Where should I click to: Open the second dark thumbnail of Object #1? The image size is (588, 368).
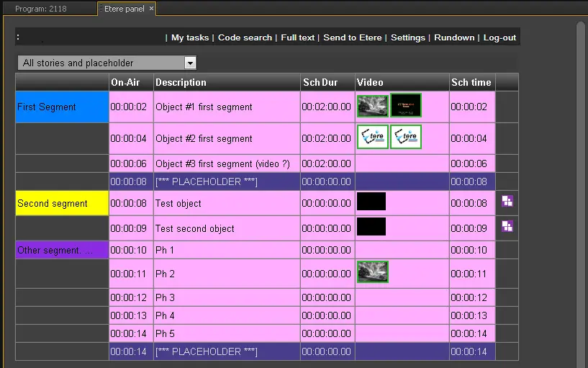pos(406,106)
